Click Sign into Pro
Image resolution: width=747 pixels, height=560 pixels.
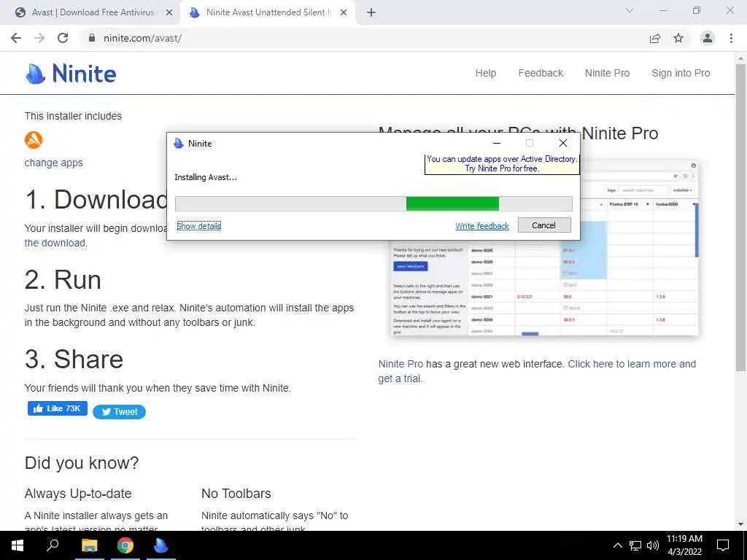681,74
